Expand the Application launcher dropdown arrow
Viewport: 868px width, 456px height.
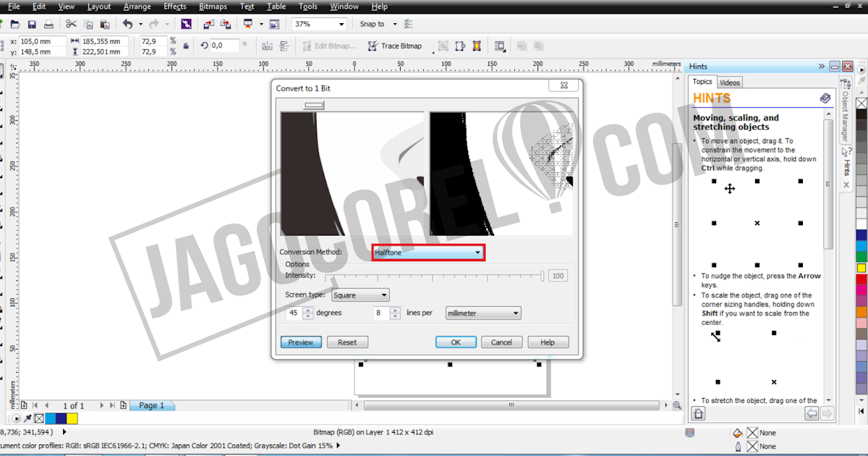click(260, 24)
